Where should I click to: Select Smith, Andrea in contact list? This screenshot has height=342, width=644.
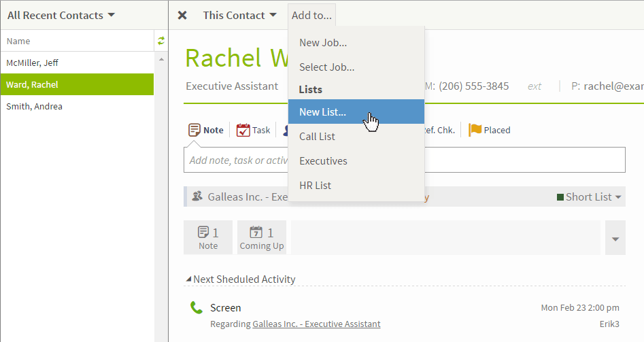point(78,106)
